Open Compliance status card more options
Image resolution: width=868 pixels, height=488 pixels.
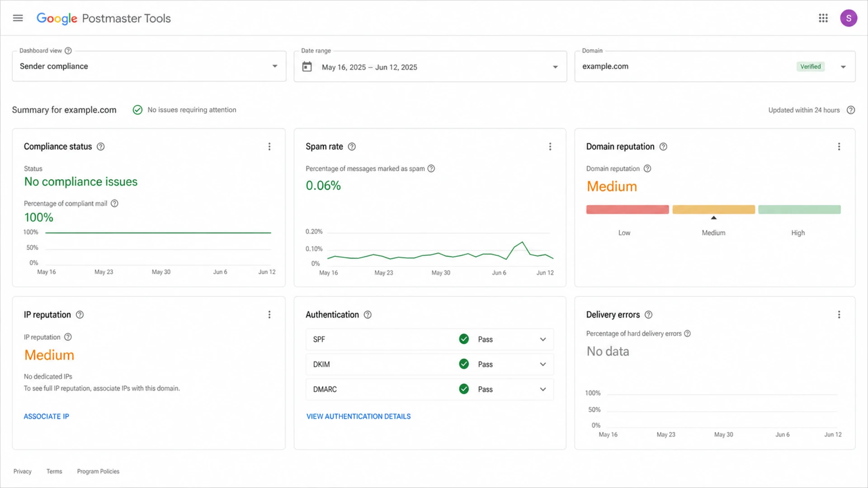269,146
